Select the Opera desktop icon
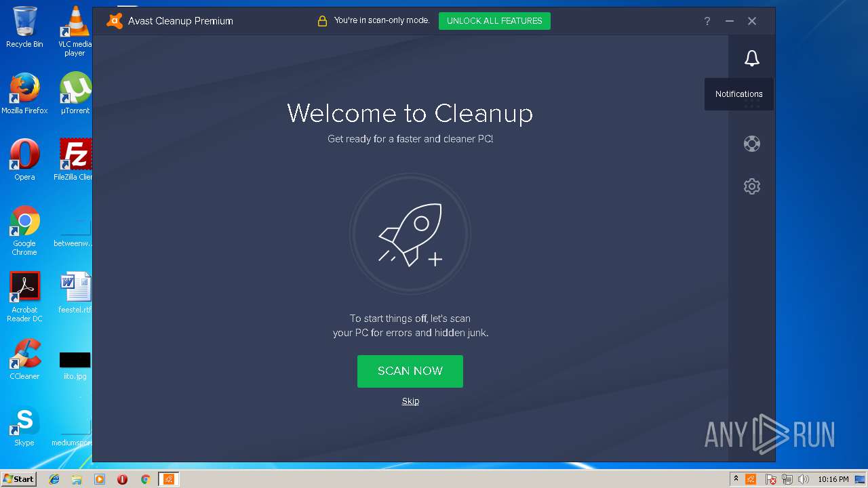 (x=24, y=160)
